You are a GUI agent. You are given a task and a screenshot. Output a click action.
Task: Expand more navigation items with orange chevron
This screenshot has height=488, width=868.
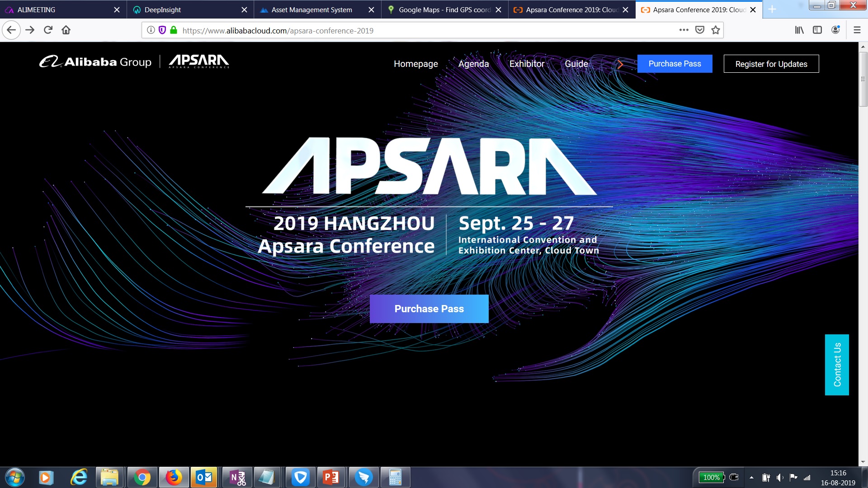[620, 64]
